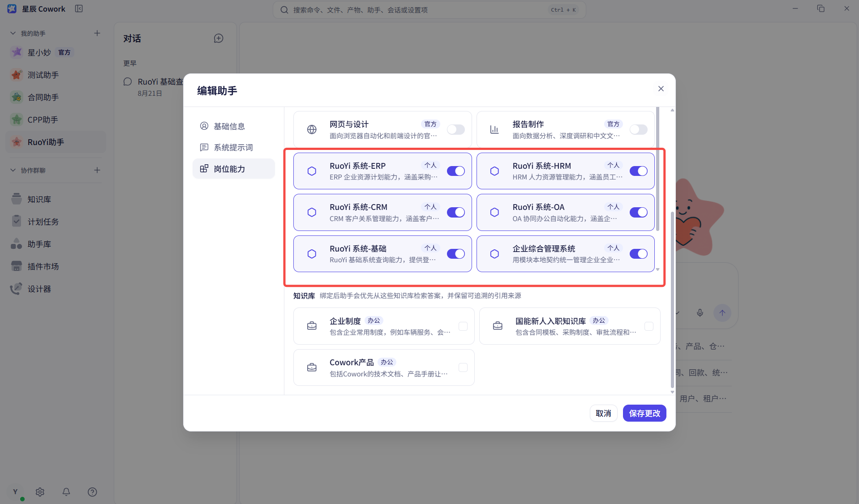Click the 保存更改 button

click(644, 413)
